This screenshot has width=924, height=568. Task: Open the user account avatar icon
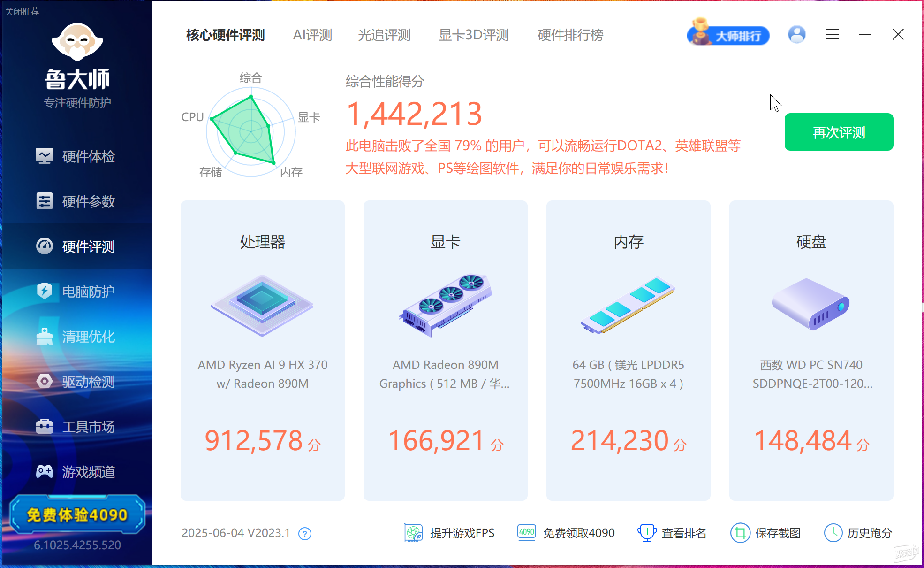(797, 35)
